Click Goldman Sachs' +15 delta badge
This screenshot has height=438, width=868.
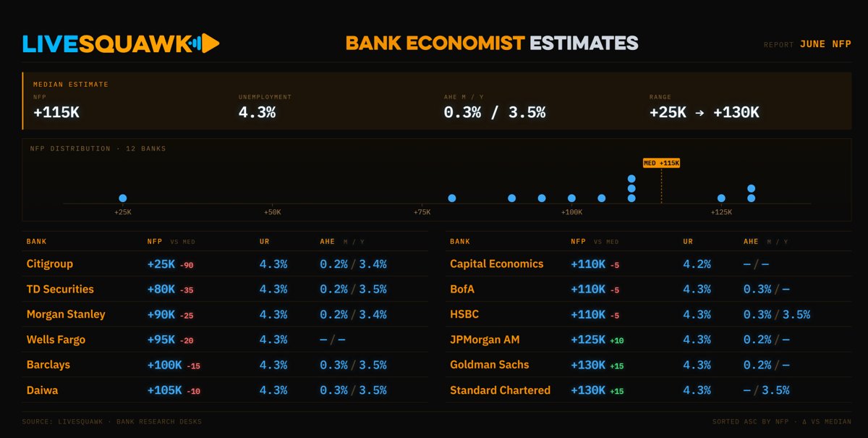click(617, 367)
